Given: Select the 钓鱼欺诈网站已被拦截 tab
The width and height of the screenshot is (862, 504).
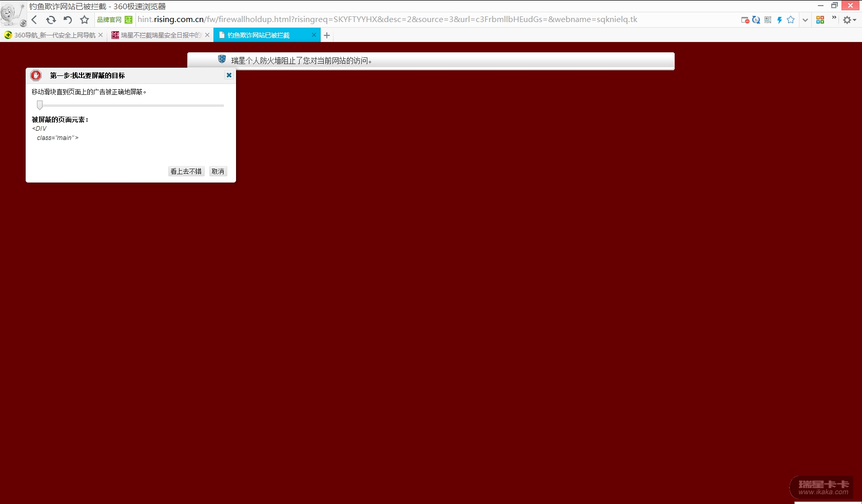Looking at the screenshot, I should click(267, 35).
